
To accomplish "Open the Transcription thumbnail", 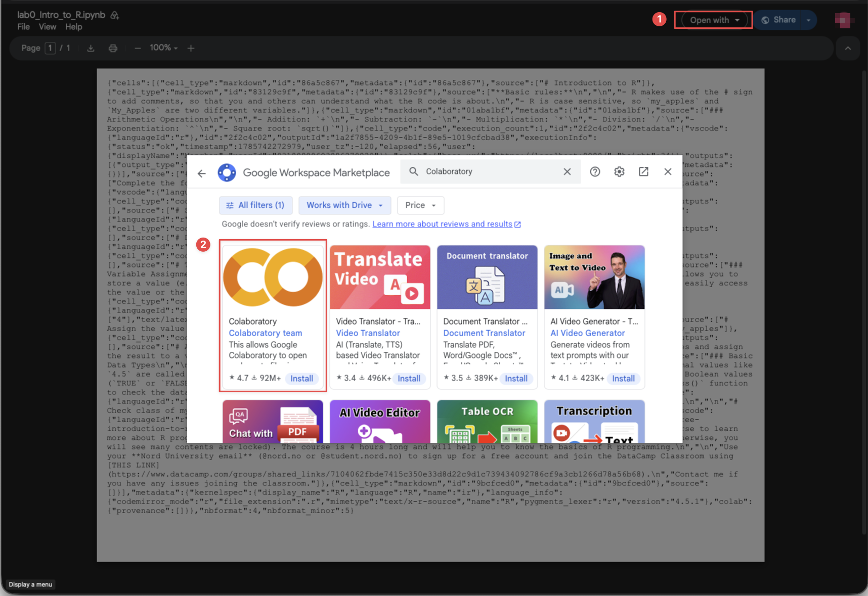I will pyautogui.click(x=594, y=422).
